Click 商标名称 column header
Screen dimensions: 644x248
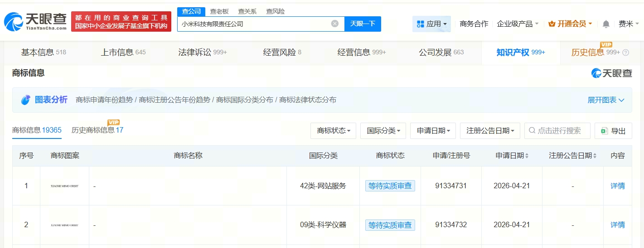(188, 156)
